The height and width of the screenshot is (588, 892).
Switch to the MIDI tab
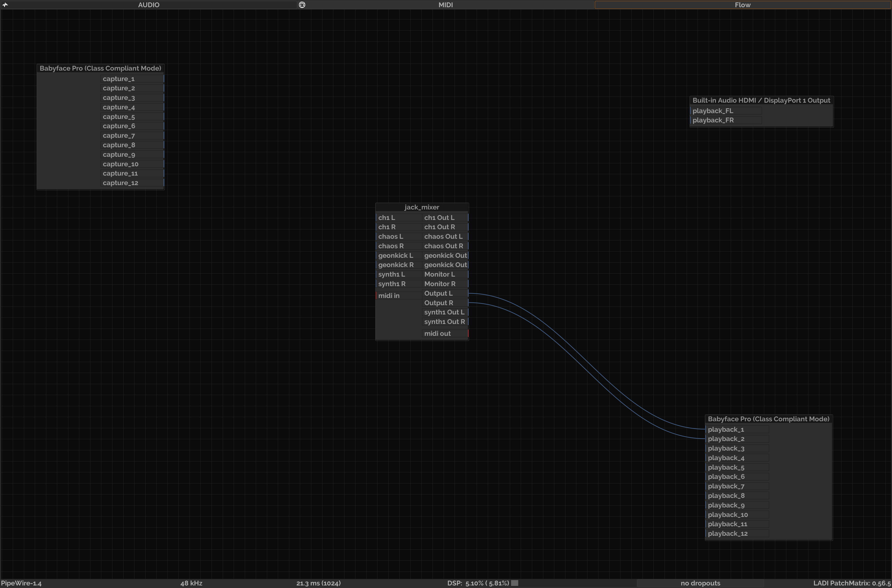(x=446, y=5)
